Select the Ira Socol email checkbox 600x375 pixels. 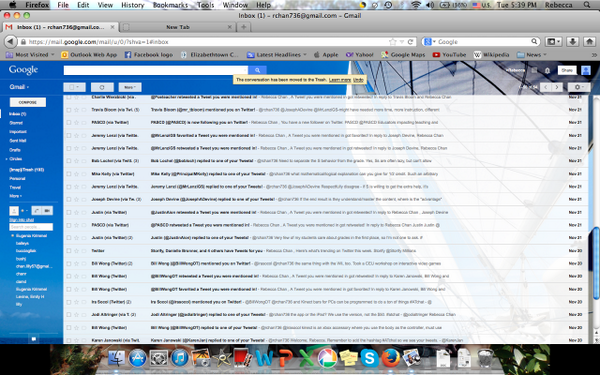[69, 302]
